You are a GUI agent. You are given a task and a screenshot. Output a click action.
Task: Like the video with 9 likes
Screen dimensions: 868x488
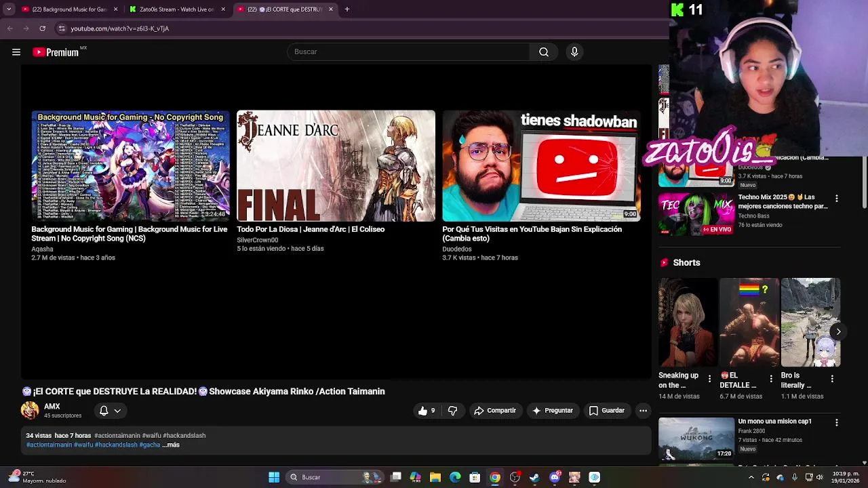click(x=427, y=410)
